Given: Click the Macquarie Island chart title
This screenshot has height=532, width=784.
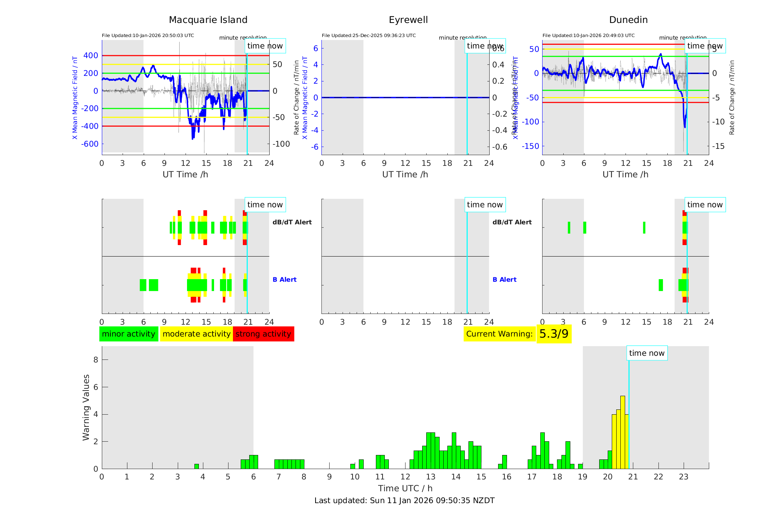Looking at the screenshot, I should (x=208, y=20).
